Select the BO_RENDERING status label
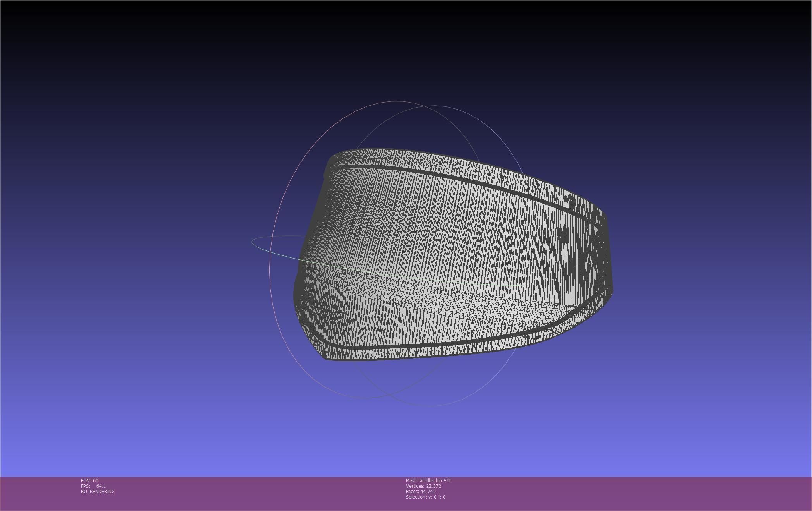Image resolution: width=812 pixels, height=511 pixels. [x=98, y=491]
